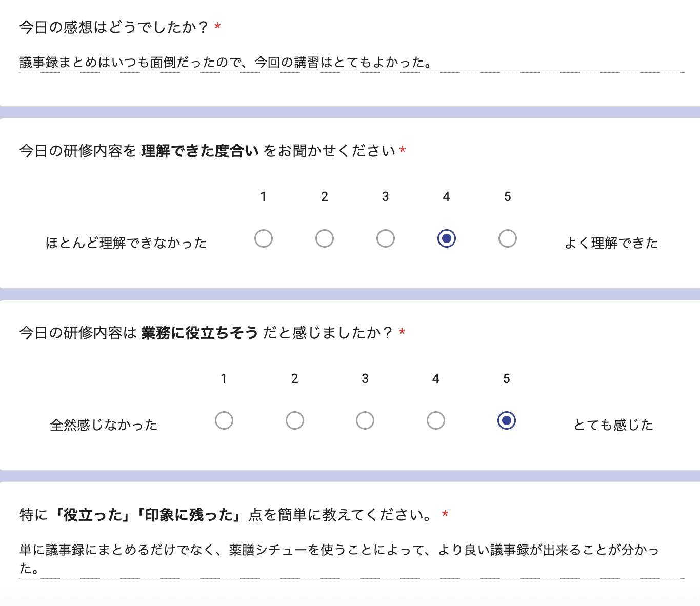Select rating 1 for the usefulness question
The width and height of the screenshot is (700, 606).
click(x=224, y=420)
